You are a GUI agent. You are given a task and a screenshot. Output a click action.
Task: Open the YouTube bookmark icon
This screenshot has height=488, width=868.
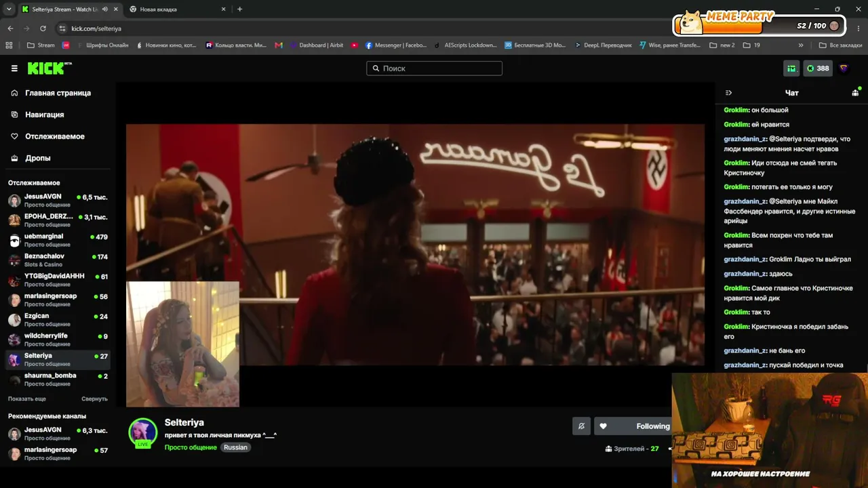pos(354,45)
